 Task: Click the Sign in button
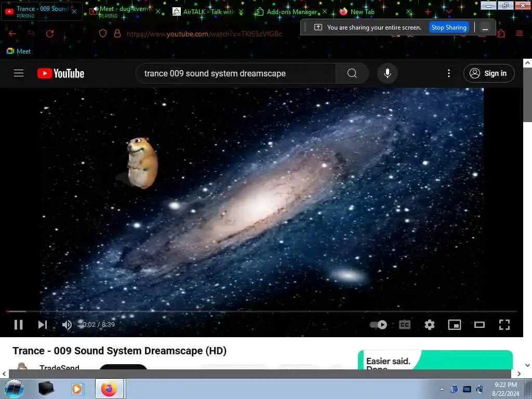tap(489, 73)
